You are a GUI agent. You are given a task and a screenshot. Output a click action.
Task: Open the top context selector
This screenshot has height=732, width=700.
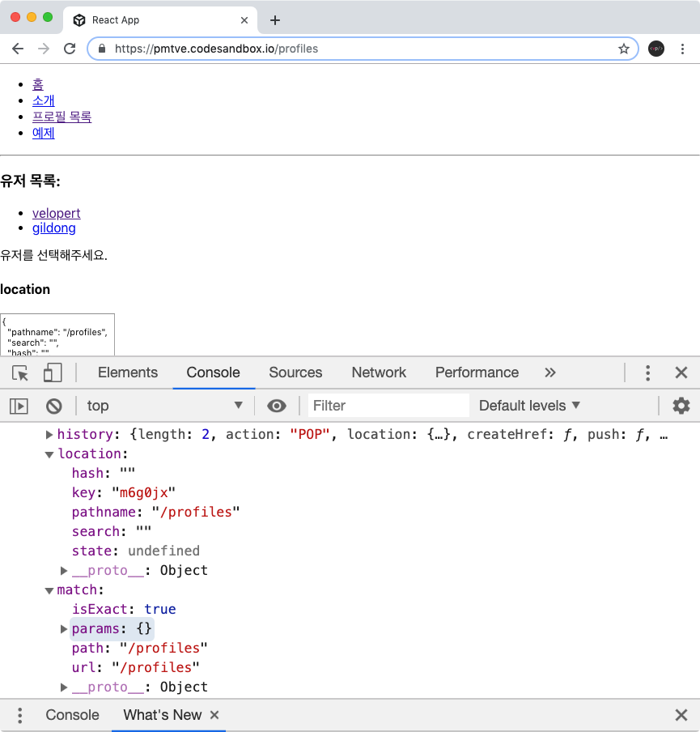click(165, 406)
